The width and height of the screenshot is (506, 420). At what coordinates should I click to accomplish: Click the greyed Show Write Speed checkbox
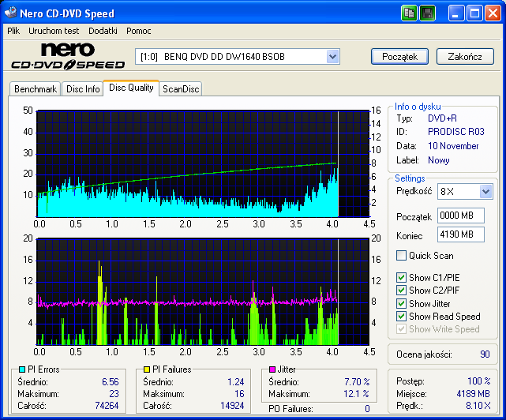pos(401,329)
